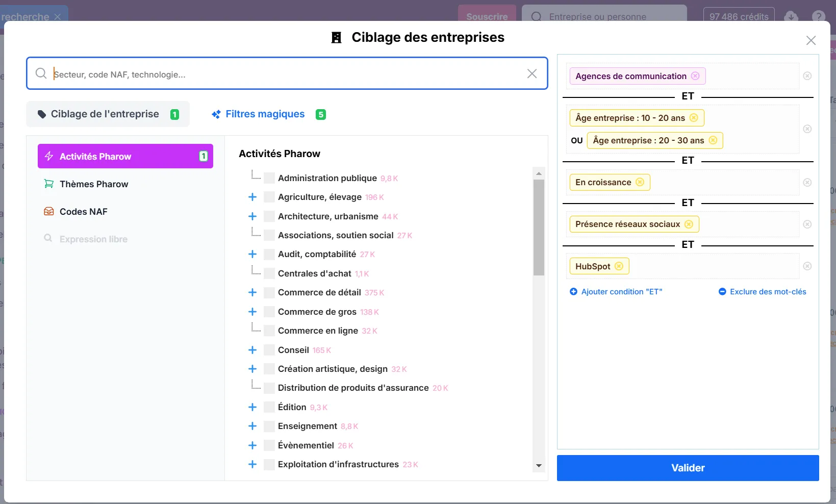836x504 pixels.
Task: Click the Souscrire button
Action: (487, 16)
